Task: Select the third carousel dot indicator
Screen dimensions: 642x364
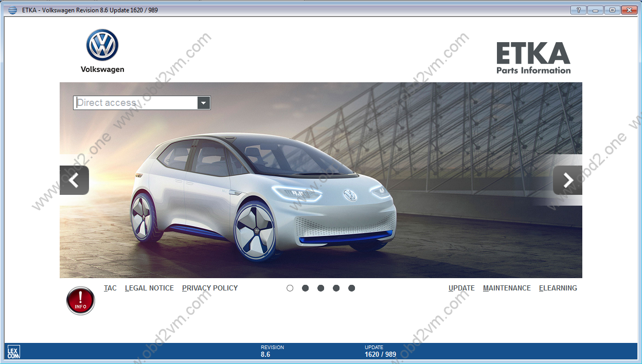Action: 321,288
